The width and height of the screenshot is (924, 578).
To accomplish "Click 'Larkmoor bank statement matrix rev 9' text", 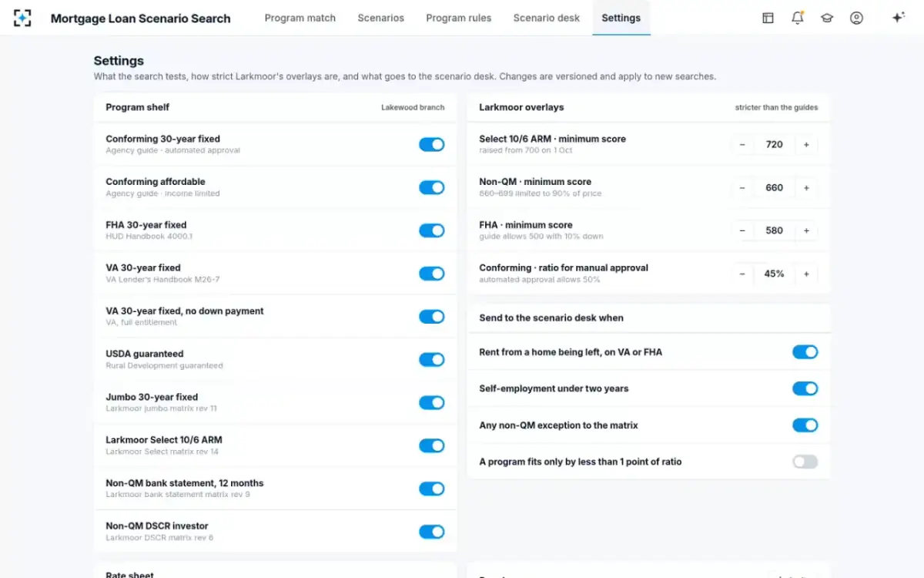I will point(178,495).
